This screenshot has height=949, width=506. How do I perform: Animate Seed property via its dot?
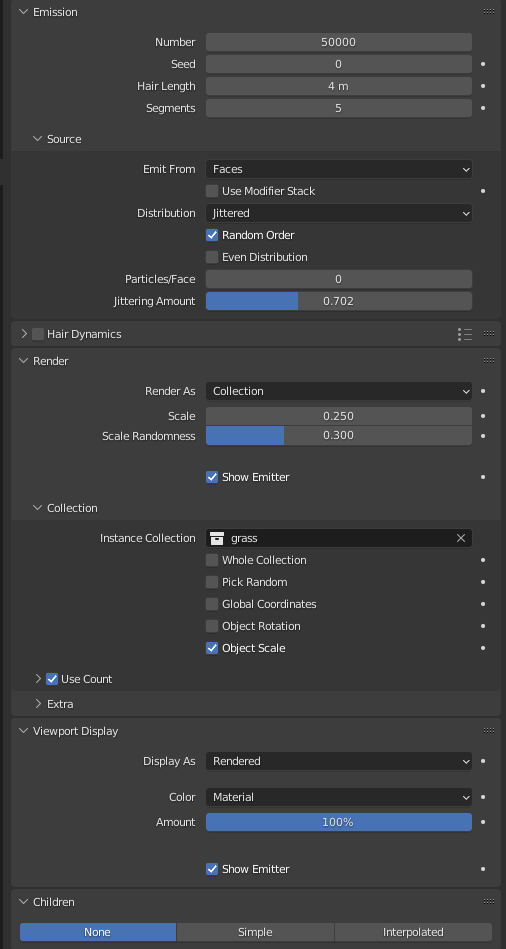(483, 64)
